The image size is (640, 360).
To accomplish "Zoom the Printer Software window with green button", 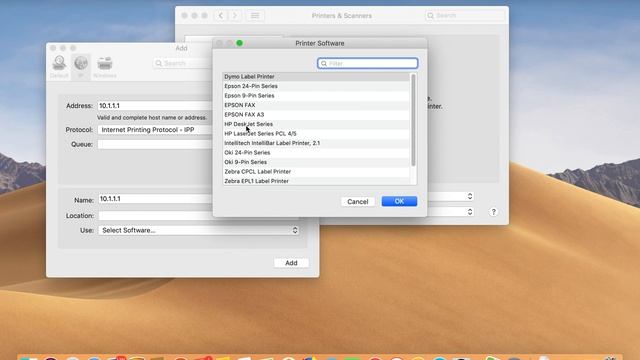I will [x=240, y=43].
